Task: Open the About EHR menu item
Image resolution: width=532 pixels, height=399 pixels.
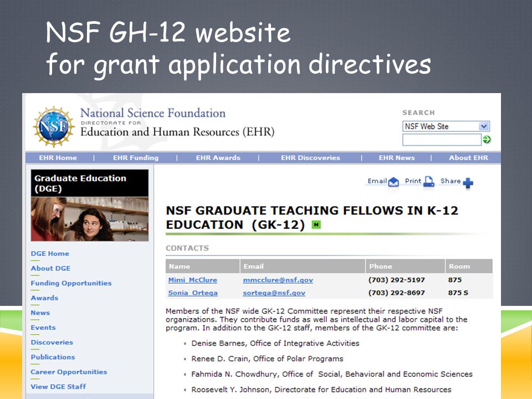Action: tap(469, 158)
